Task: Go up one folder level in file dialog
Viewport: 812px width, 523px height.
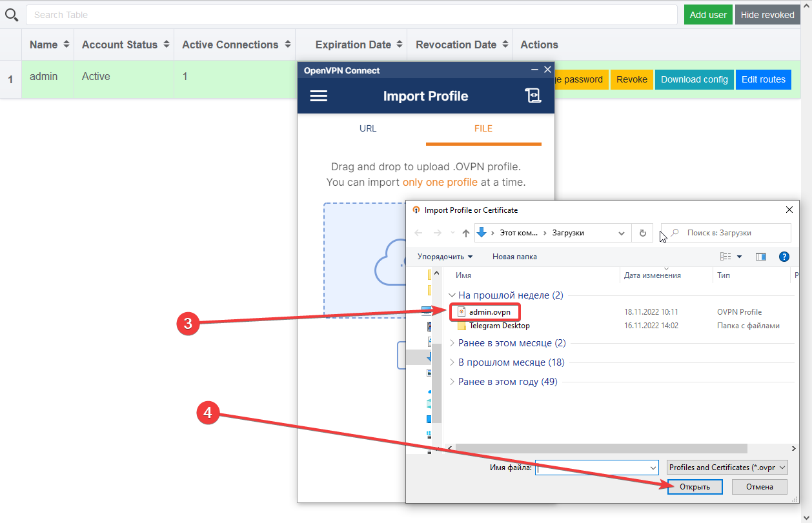Action: point(465,233)
